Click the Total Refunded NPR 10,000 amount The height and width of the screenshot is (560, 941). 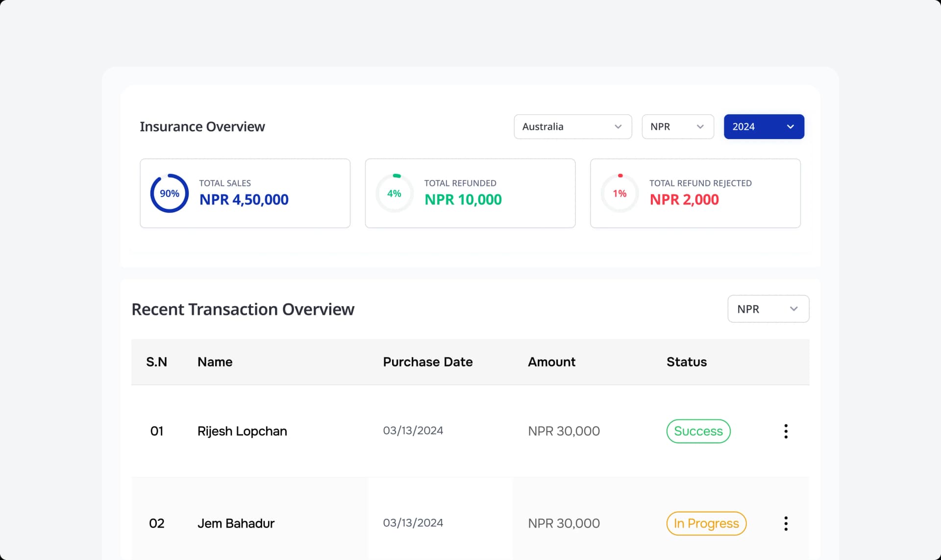click(463, 199)
